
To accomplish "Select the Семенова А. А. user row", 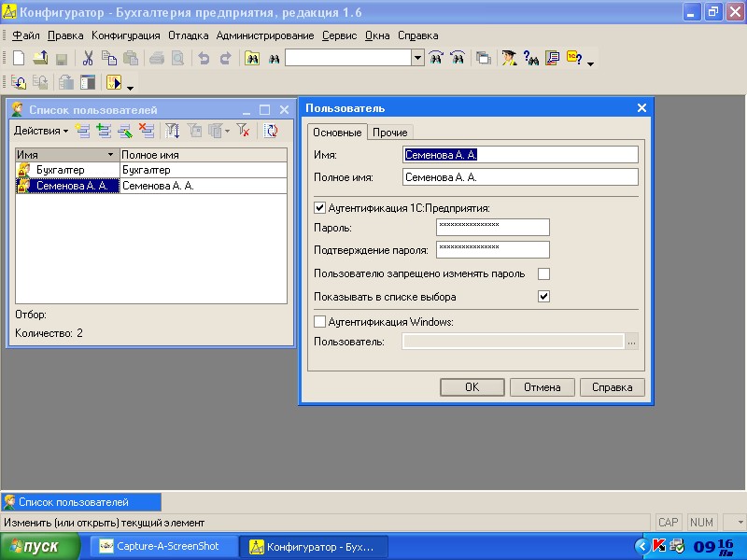I will pyautogui.click(x=151, y=186).
